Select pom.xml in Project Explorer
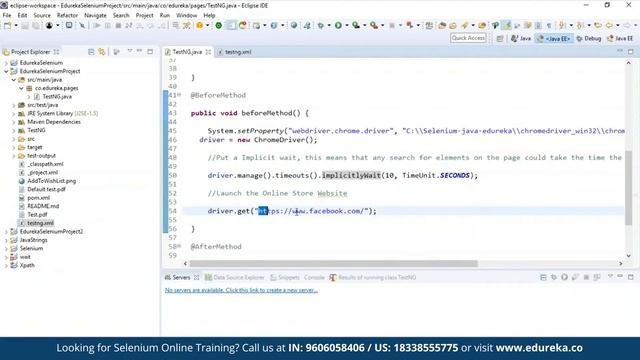640x360 pixels. 38,198
